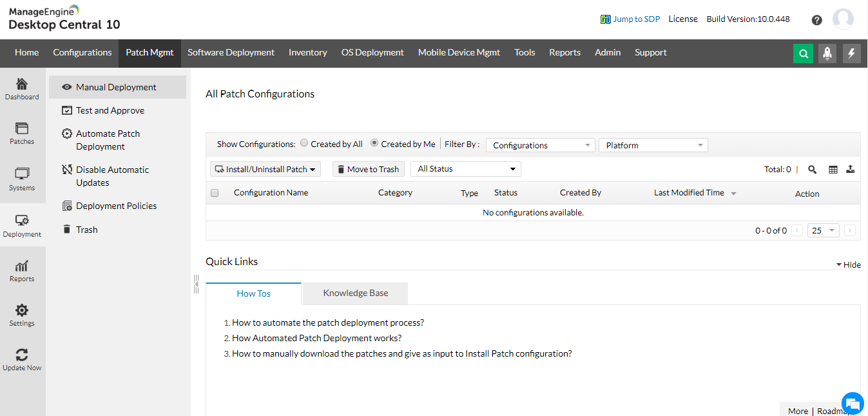Expand the Platform filter dropdown
The image size is (868, 416).
click(653, 146)
